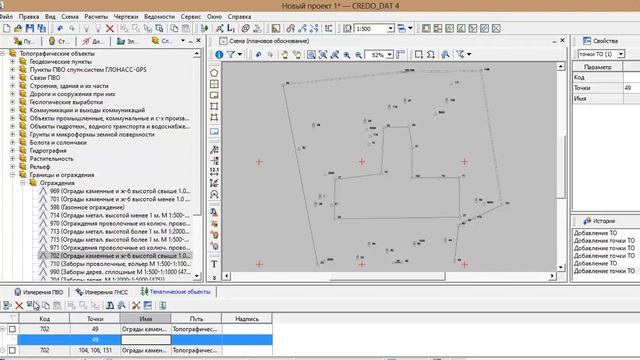Switch to the 'Измерения ПВО' tab
Image resolution: width=640 pixels, height=360 pixels.
39,292
